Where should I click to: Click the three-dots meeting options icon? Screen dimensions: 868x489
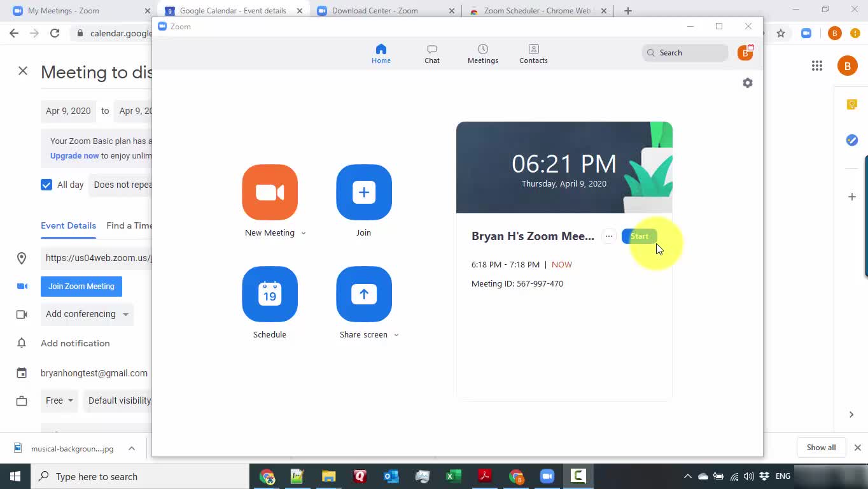click(609, 236)
